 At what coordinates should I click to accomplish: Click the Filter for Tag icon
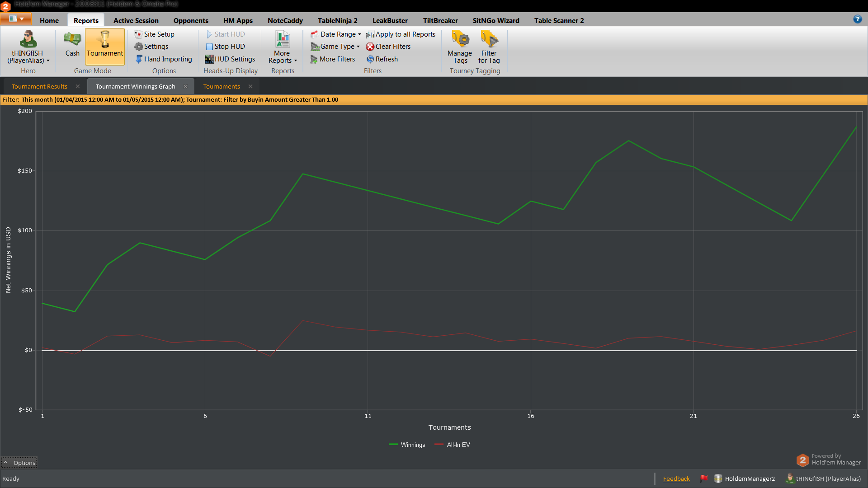pos(489,39)
